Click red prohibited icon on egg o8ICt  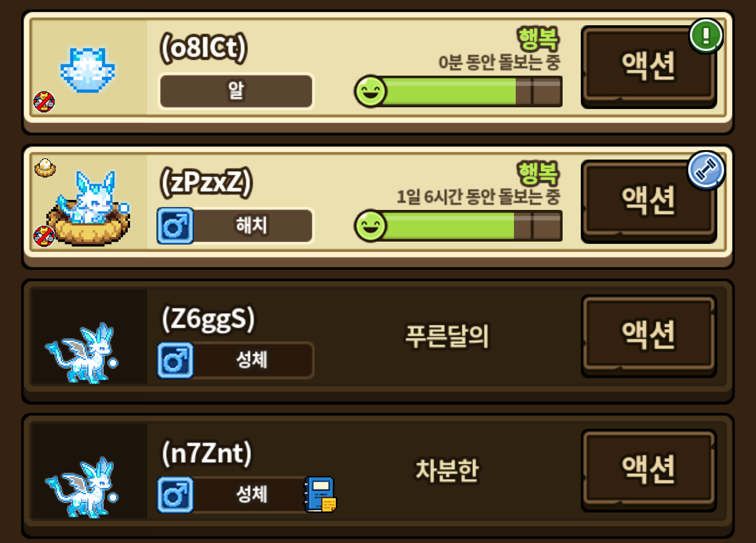point(44,101)
